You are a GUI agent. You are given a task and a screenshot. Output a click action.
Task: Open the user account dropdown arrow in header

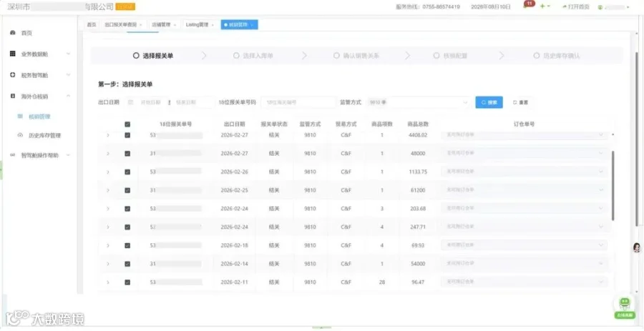click(x=628, y=7)
